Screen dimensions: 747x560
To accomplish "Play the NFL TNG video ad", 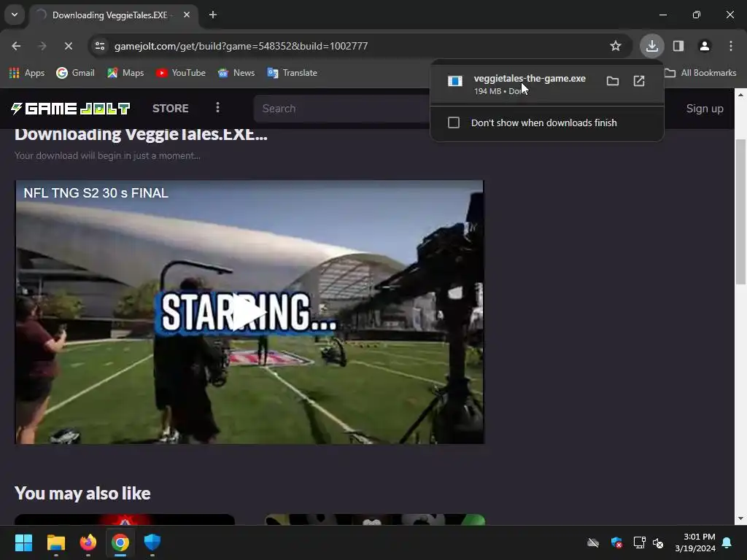I will click(248, 312).
